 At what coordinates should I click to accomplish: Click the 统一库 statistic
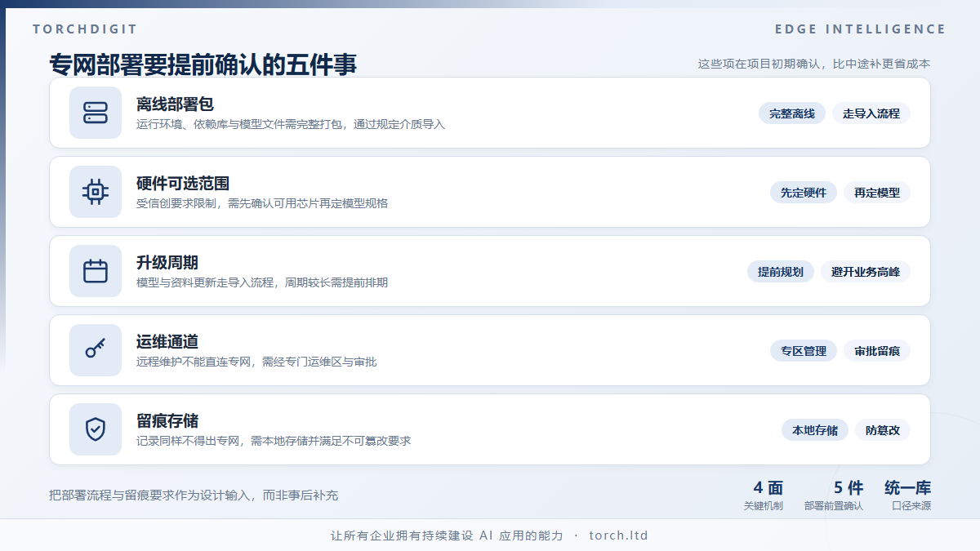tap(907, 488)
